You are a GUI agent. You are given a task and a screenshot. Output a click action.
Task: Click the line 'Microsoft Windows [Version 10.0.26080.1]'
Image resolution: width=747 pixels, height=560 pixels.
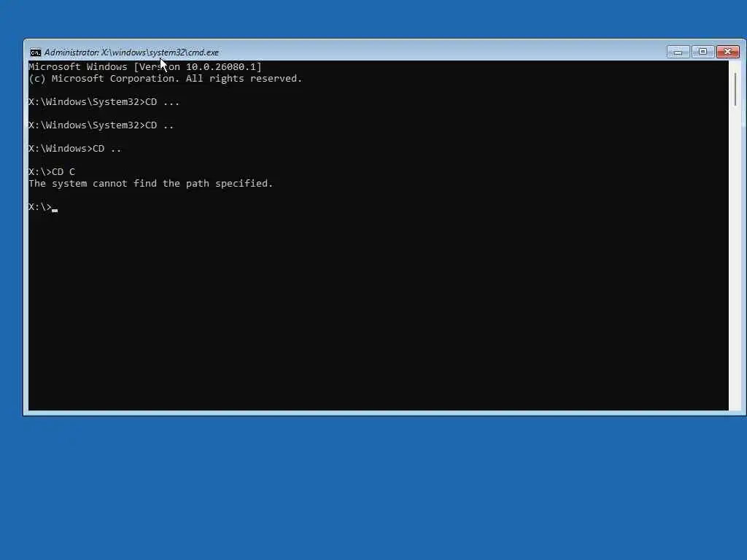[x=145, y=66]
